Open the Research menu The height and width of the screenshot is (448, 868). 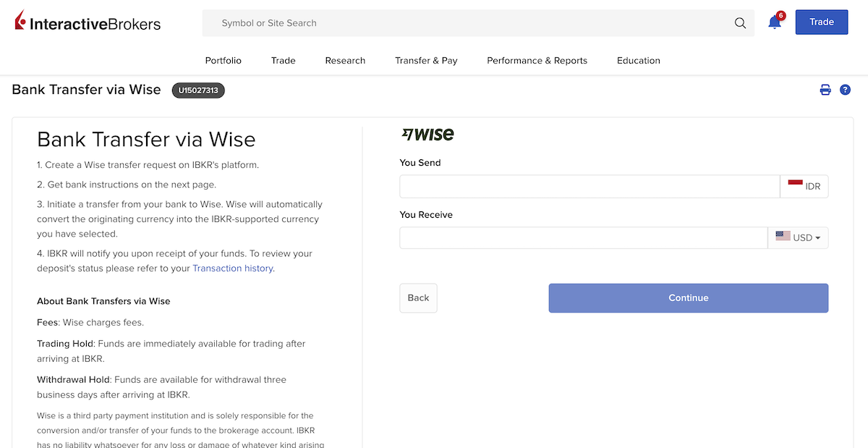click(345, 61)
